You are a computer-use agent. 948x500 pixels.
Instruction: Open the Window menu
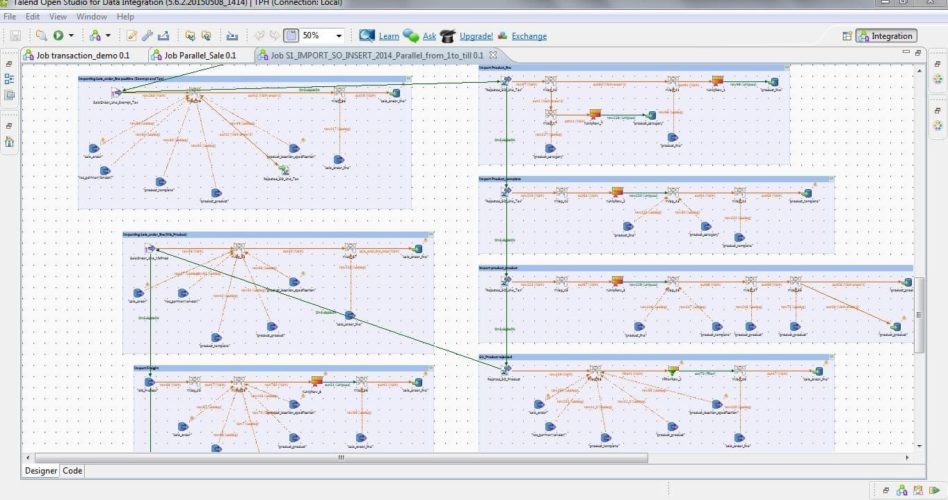click(x=92, y=17)
